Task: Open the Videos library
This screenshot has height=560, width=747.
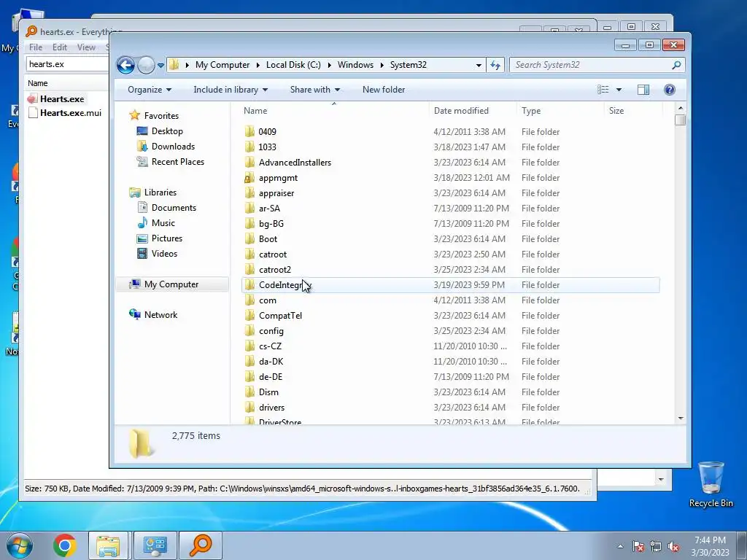Action: point(164,253)
